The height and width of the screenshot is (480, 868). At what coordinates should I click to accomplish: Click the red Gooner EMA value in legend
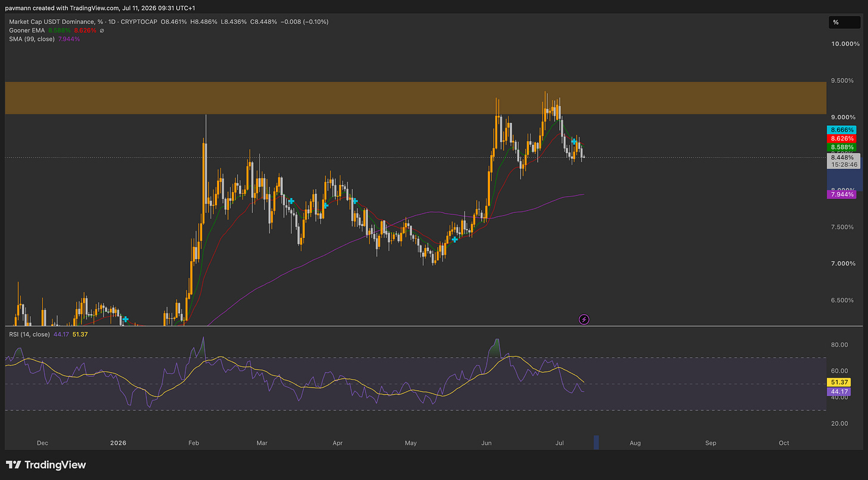point(84,30)
